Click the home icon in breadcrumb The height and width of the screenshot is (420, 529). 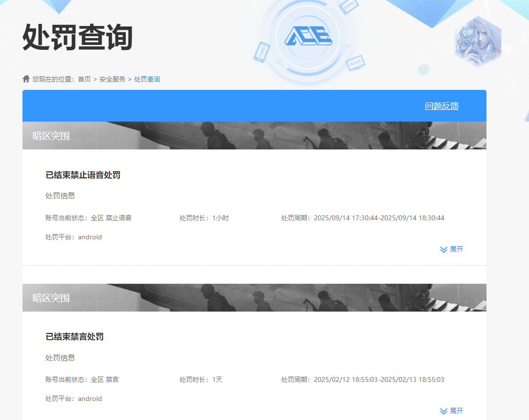[x=26, y=79]
